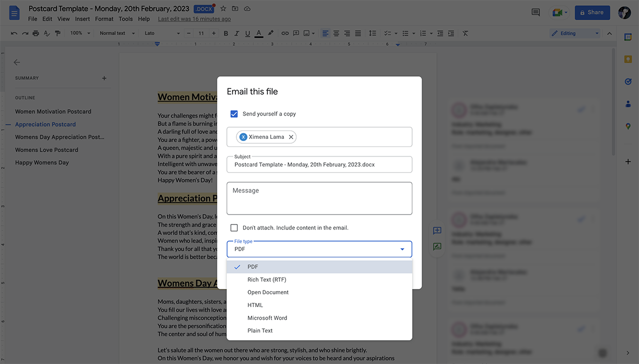Viewport: 639px width, 364px height.
Task: Collapse the File type dropdown
Action: [x=402, y=249]
